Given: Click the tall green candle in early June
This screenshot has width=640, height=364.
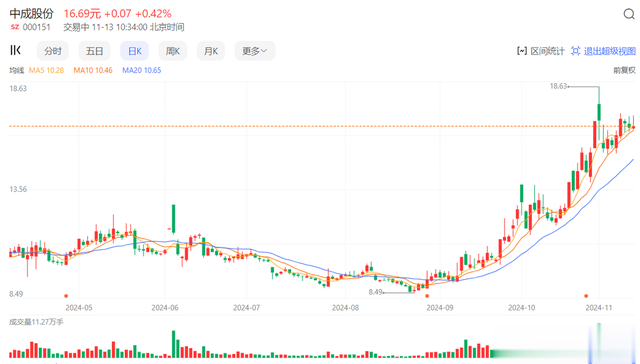Looking at the screenshot, I should pyautogui.click(x=173, y=219).
